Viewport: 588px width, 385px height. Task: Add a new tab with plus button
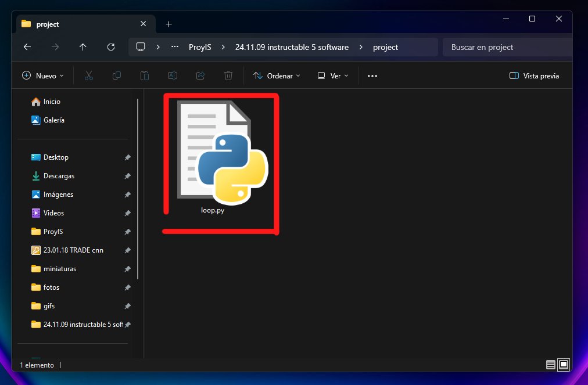tap(168, 24)
